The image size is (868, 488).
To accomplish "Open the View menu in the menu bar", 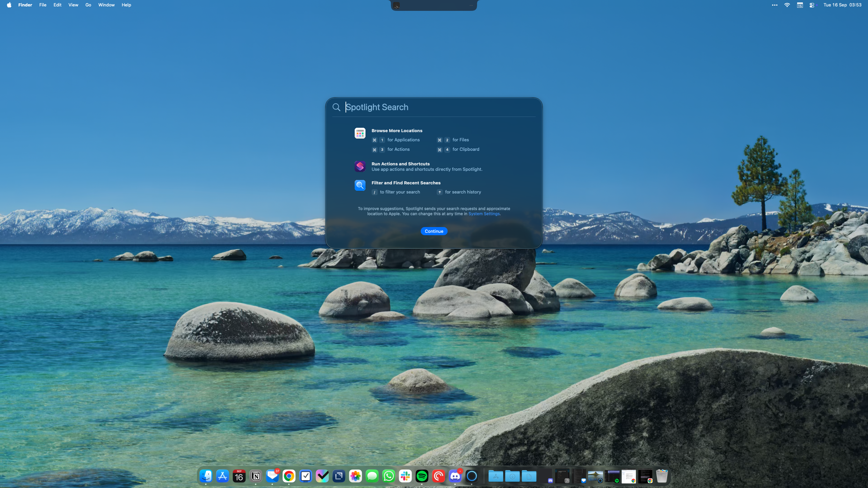I will point(73,5).
